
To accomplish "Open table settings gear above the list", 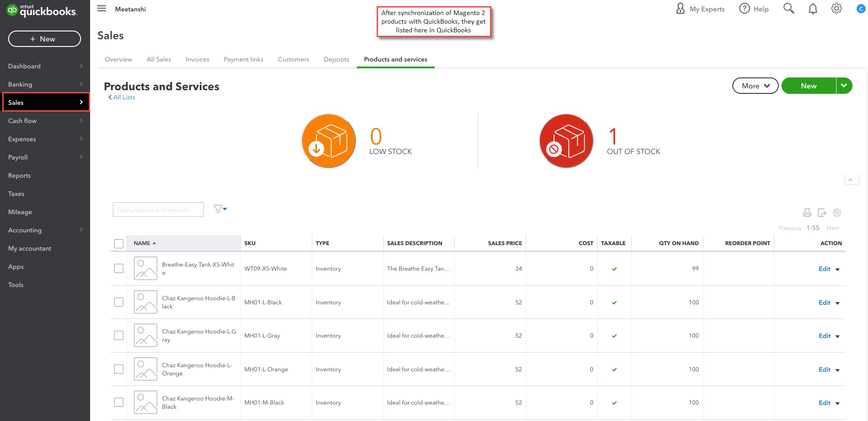I will coord(837,213).
